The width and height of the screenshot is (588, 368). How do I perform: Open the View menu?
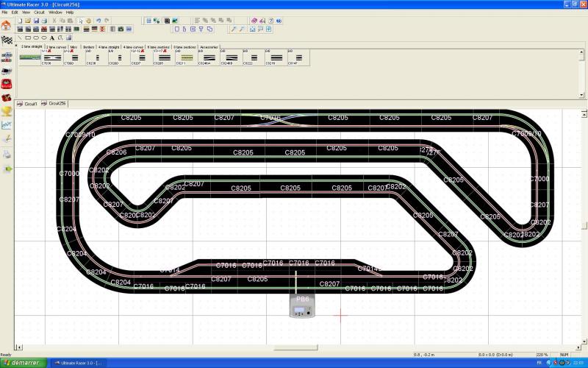(26, 13)
